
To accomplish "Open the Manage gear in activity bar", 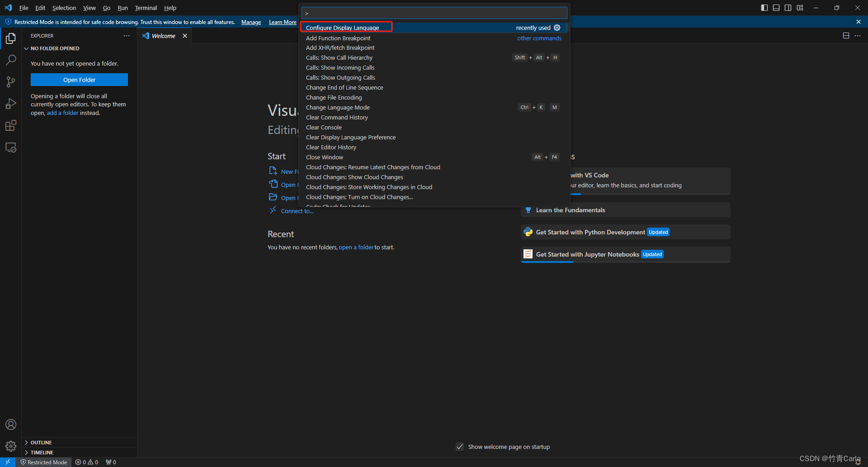I will 11,446.
